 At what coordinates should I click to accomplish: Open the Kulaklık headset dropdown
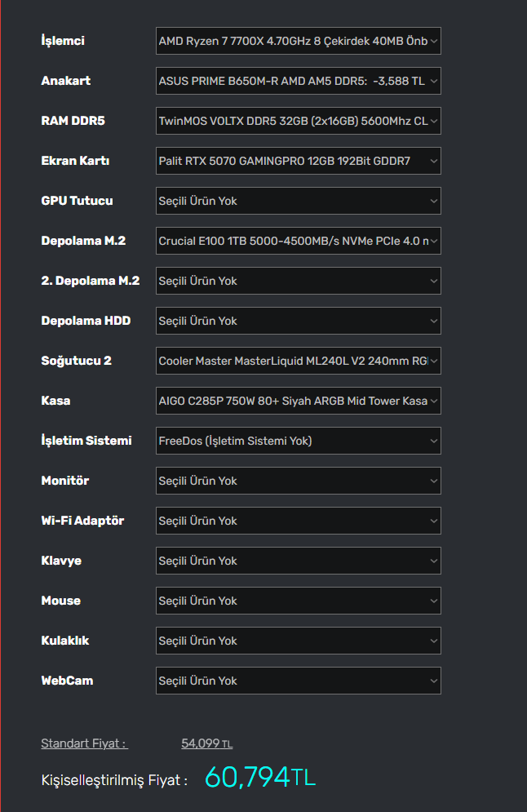click(298, 641)
